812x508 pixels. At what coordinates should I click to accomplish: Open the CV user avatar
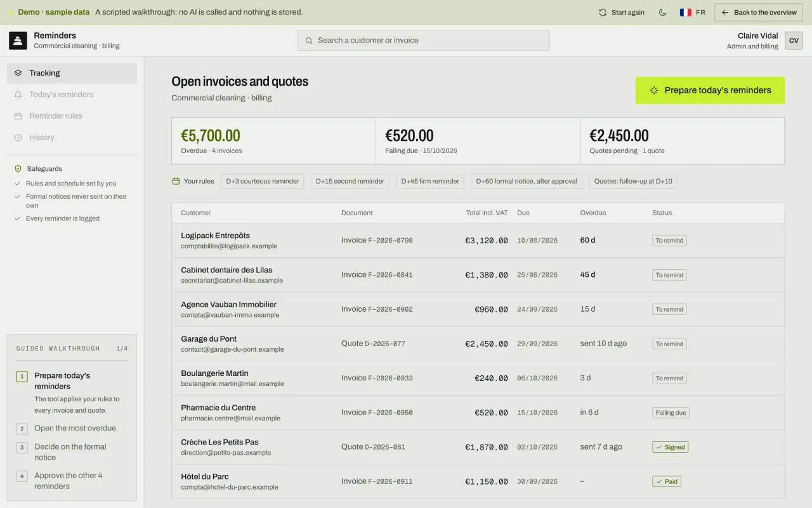tap(794, 41)
